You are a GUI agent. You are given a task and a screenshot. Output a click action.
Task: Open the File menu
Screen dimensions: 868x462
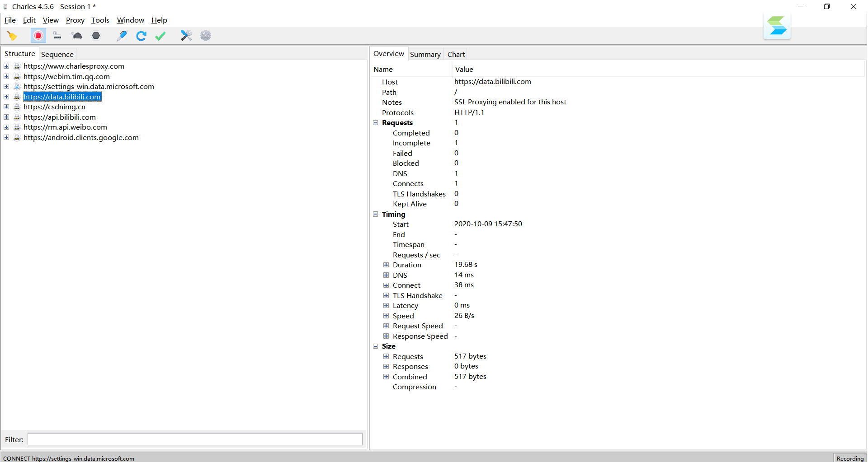(x=10, y=20)
